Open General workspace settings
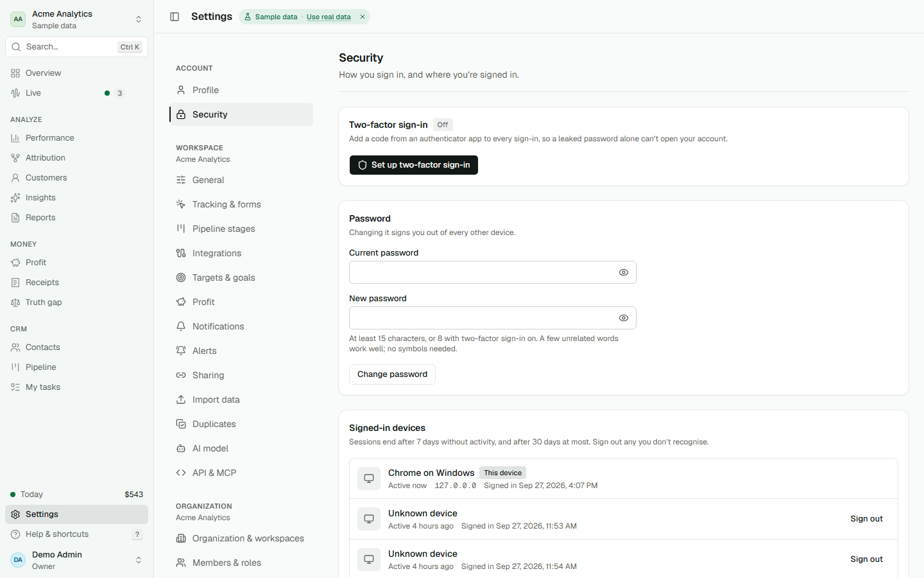The height and width of the screenshot is (578, 924). point(241,180)
